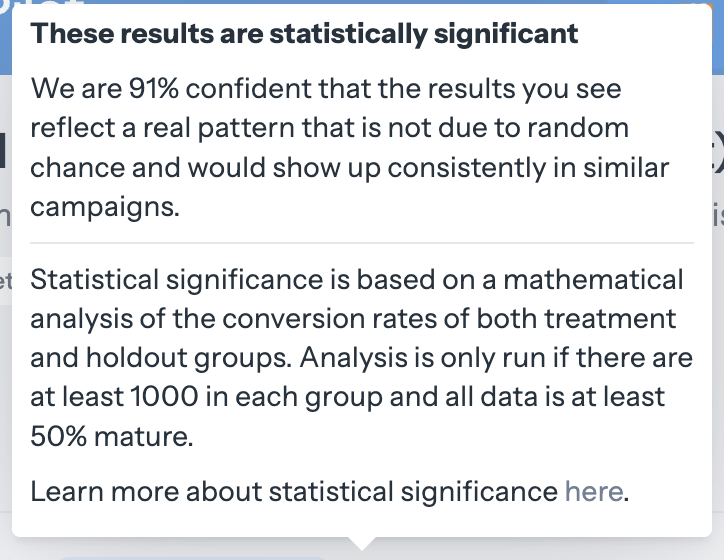Click the '91%' confidence value text
724x560 pixels.
pos(153,88)
